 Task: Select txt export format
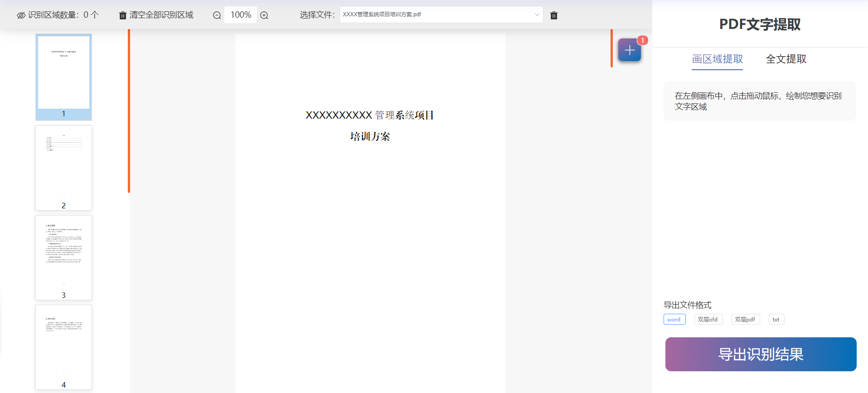[x=776, y=320]
